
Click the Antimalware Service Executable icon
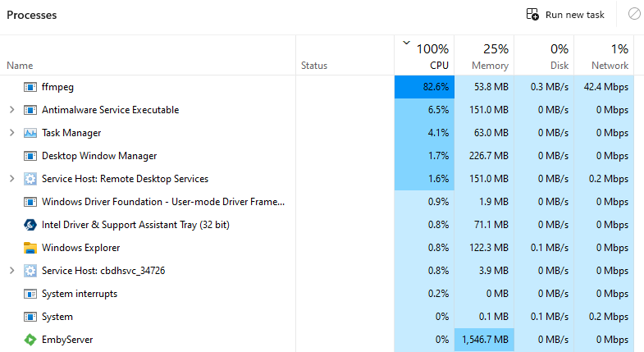click(x=30, y=110)
